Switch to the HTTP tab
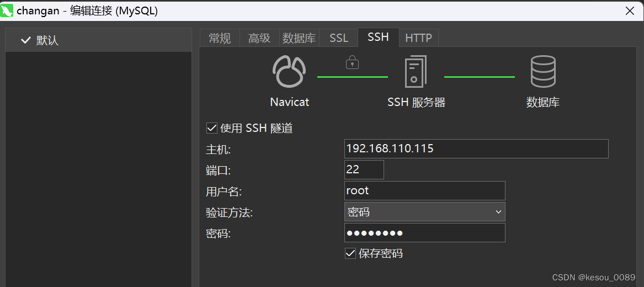This screenshot has height=287, width=644. 418,38
